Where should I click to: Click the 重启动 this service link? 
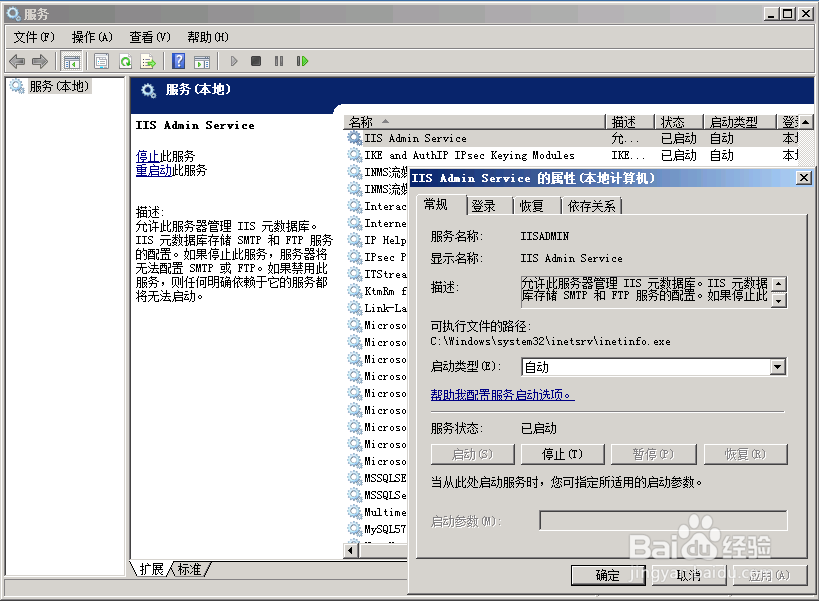(154, 170)
